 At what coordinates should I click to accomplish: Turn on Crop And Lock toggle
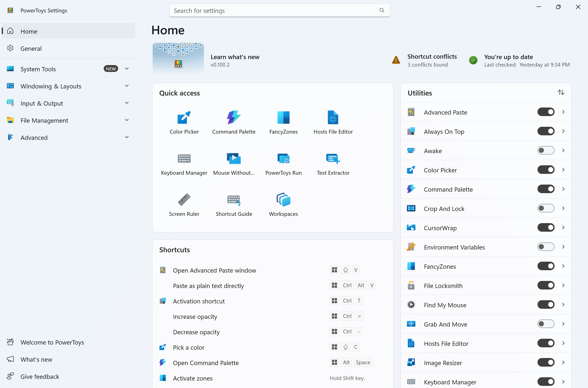click(546, 208)
